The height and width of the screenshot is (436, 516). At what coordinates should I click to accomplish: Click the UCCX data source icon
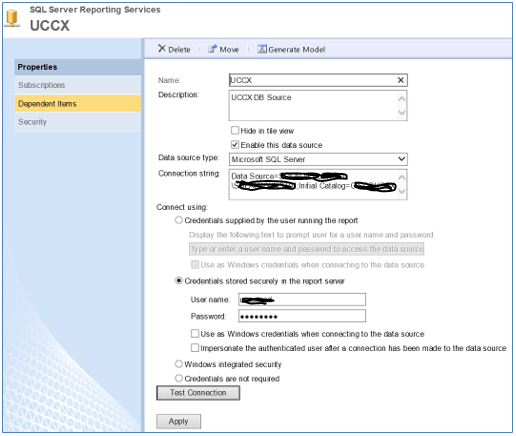pos(12,19)
